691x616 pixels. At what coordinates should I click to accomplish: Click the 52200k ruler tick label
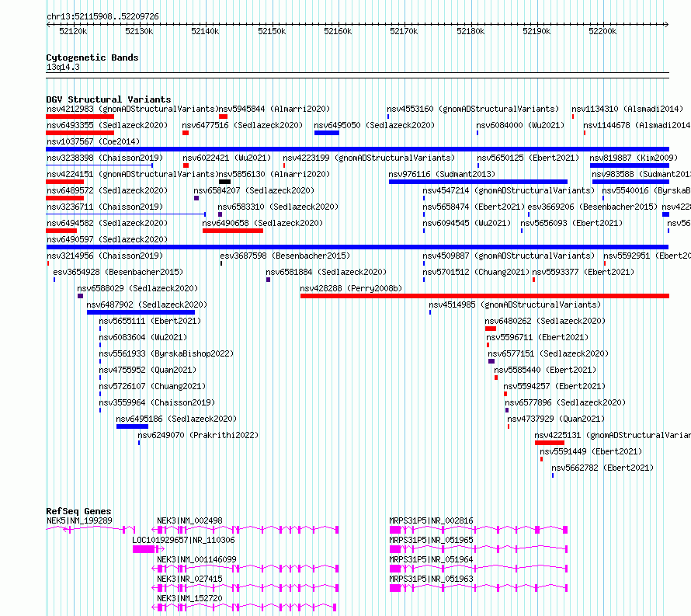602,31
